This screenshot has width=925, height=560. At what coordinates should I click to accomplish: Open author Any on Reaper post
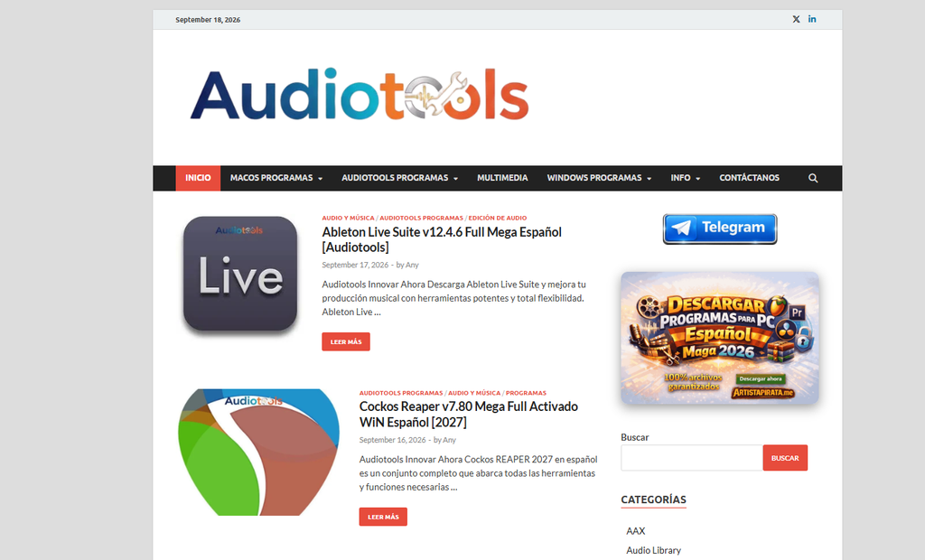coord(450,440)
